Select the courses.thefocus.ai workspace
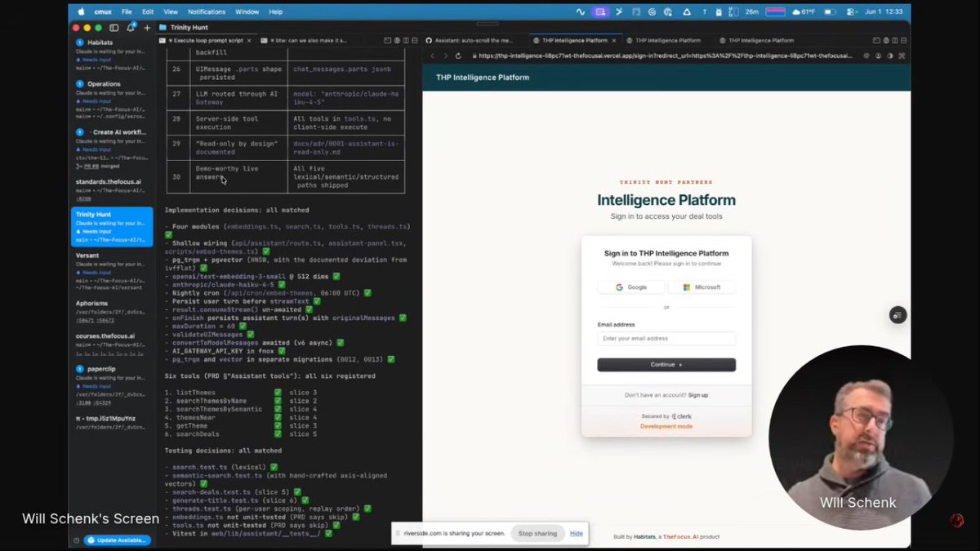 pyautogui.click(x=112, y=345)
